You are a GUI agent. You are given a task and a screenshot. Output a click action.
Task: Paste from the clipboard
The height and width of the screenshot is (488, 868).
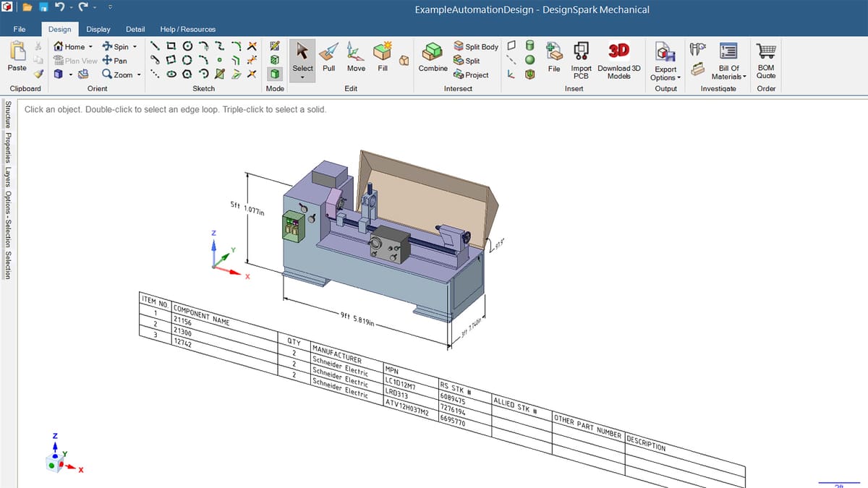(x=17, y=56)
